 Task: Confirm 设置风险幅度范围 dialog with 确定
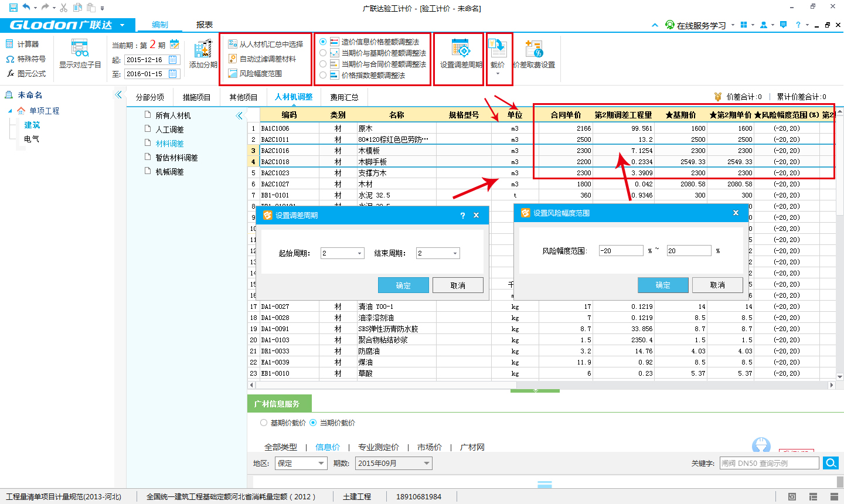click(663, 285)
